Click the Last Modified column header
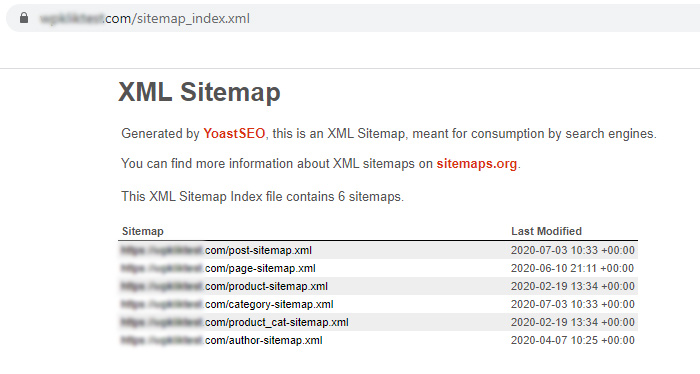 [546, 231]
